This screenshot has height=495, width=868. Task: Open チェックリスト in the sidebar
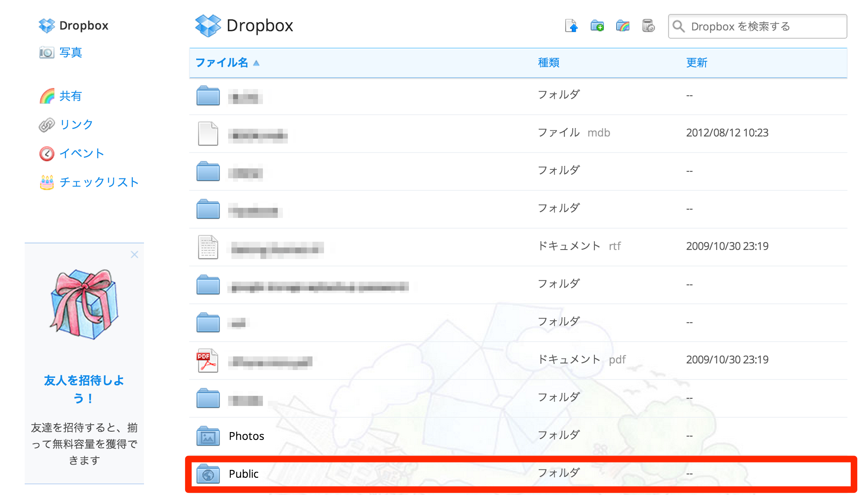click(99, 182)
